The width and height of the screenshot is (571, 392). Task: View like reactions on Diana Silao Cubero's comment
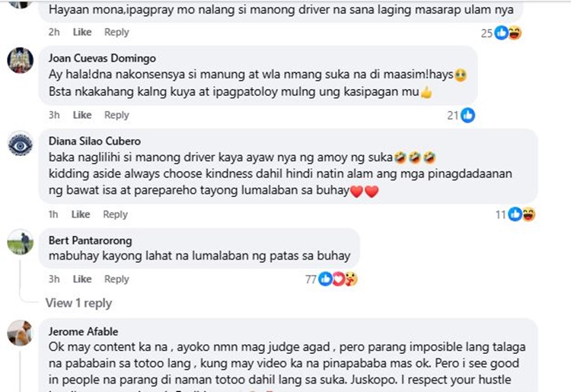coord(515,215)
